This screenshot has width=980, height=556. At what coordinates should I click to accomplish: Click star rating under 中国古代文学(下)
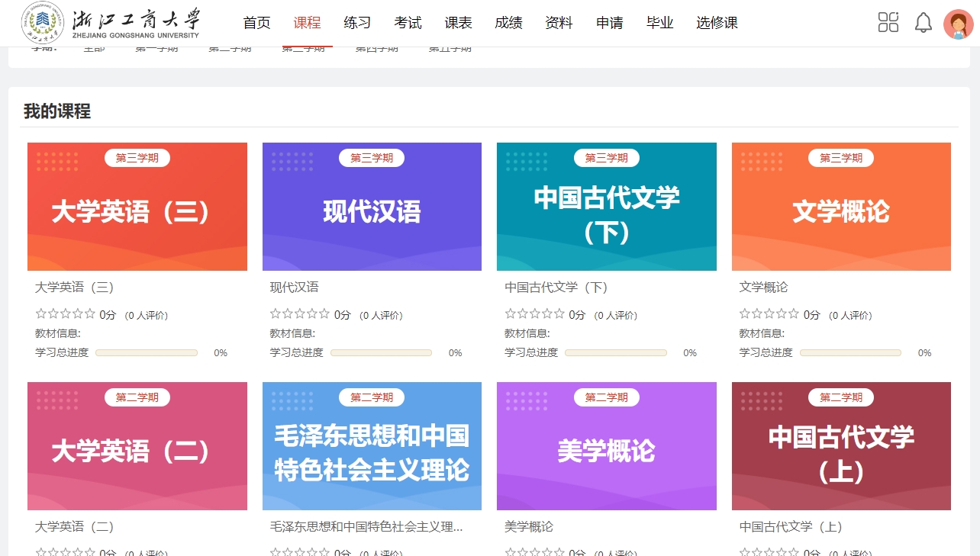click(535, 314)
